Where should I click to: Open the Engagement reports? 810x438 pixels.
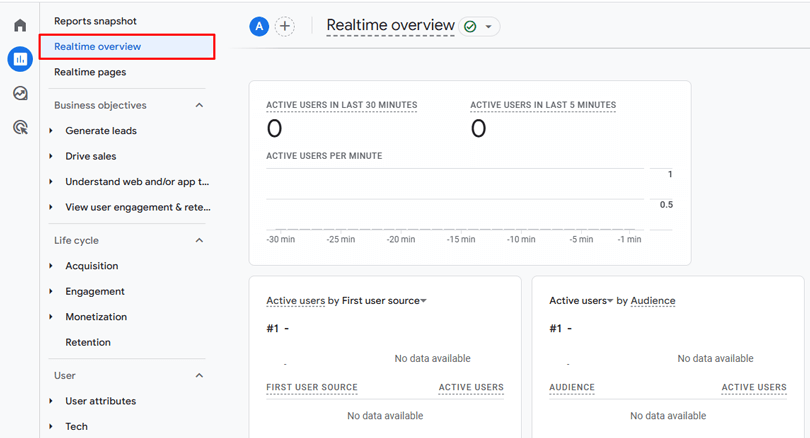pos(95,291)
